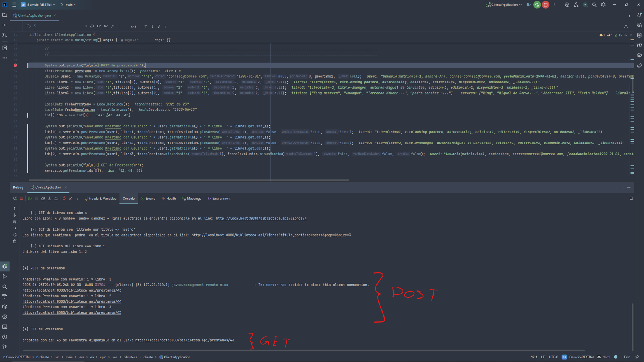Screen dimensions: 644x362
Task: Toggle Words (W) option in search bar
Action: [x=106, y=26]
